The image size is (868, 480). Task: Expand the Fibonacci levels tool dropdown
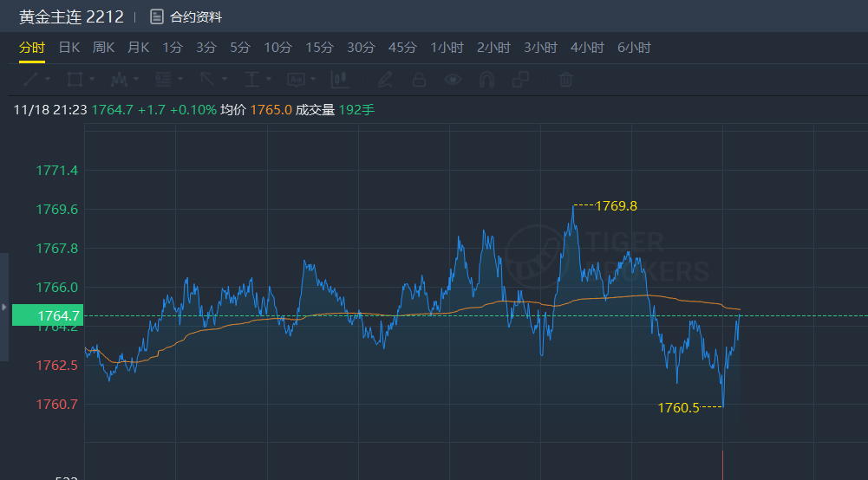(x=180, y=80)
